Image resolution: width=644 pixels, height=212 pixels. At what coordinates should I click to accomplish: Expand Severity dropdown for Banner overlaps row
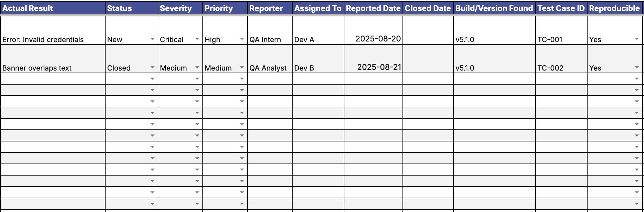coord(197,68)
